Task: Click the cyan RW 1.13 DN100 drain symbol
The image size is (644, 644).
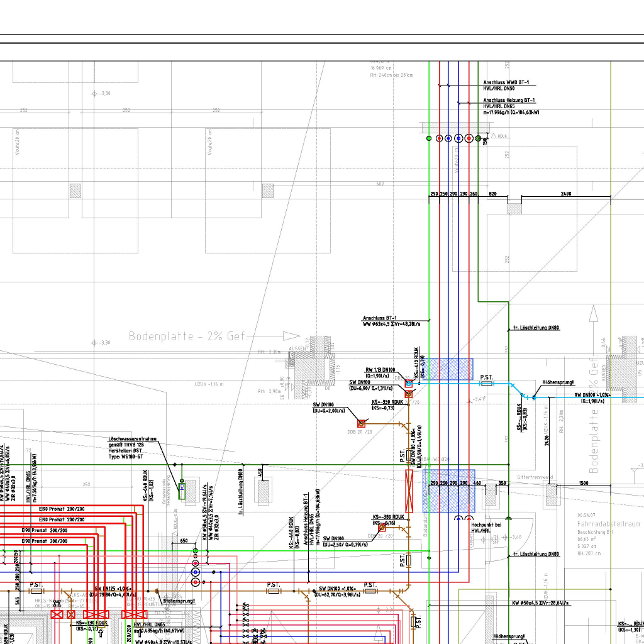Action: click(x=408, y=382)
